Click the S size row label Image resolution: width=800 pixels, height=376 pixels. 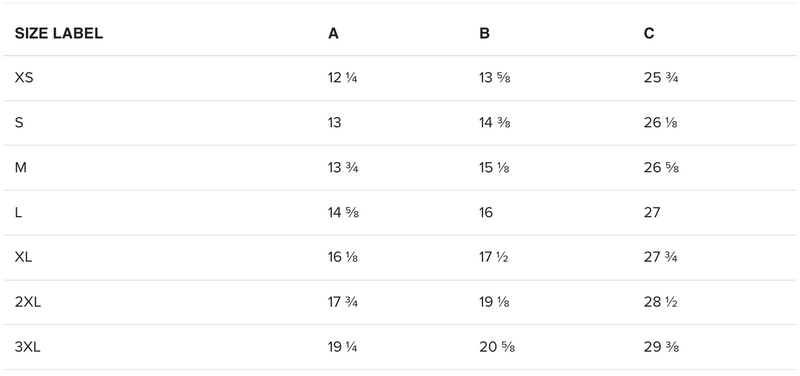click(x=19, y=123)
